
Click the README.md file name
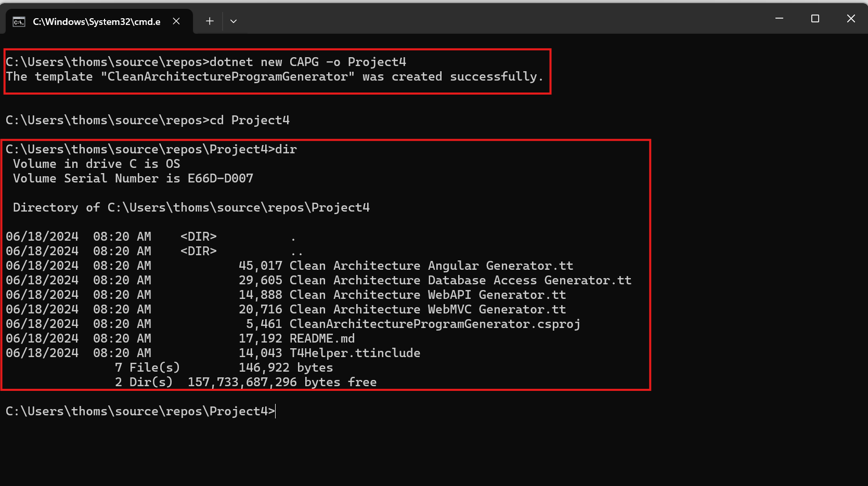click(x=322, y=338)
